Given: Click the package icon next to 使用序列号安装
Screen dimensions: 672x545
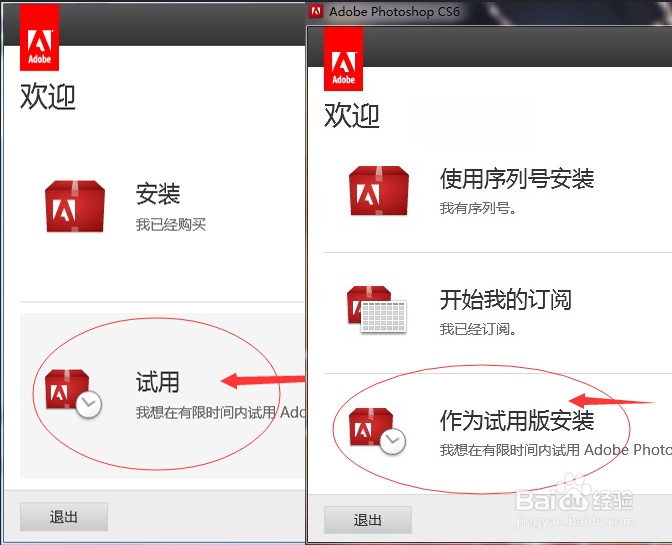Looking at the screenshot, I should pyautogui.click(x=379, y=191).
